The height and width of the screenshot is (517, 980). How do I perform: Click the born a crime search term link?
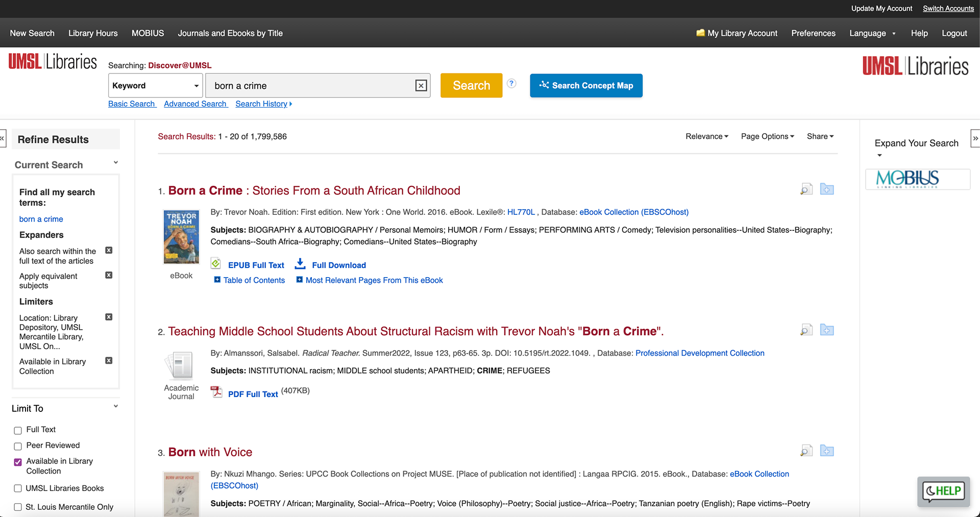41,219
